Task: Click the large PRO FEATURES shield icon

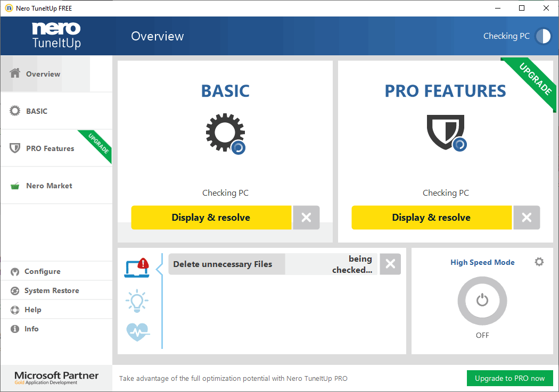Action: (x=446, y=132)
